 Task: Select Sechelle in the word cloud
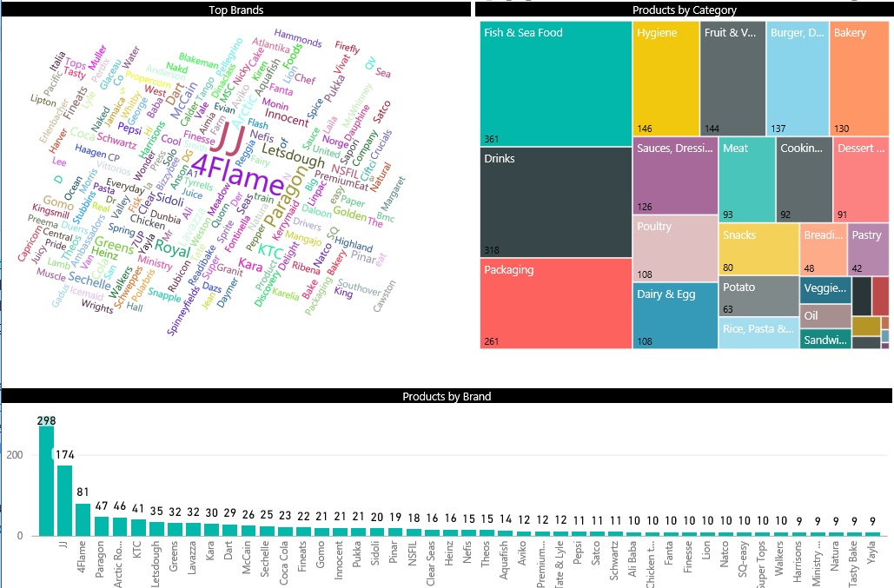[89, 280]
